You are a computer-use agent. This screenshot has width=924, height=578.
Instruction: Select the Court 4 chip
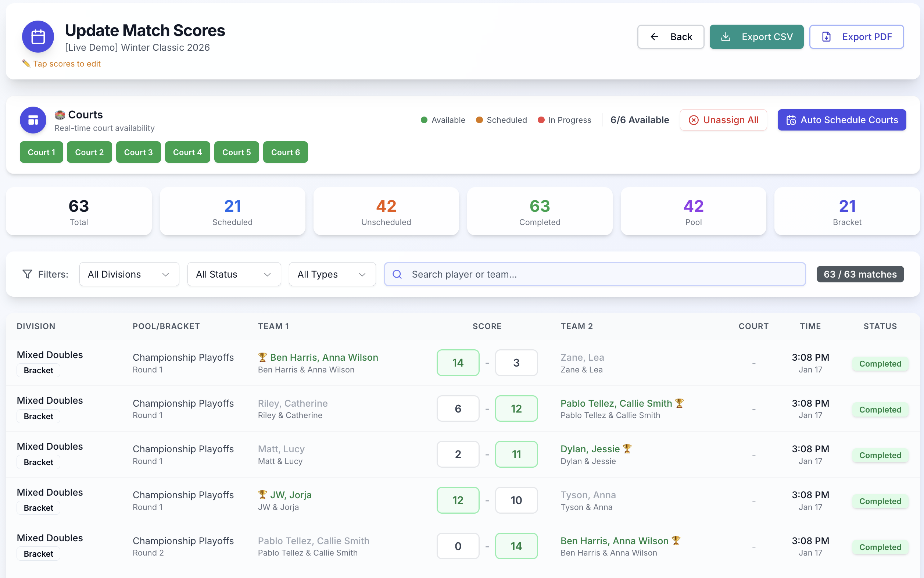(x=187, y=152)
